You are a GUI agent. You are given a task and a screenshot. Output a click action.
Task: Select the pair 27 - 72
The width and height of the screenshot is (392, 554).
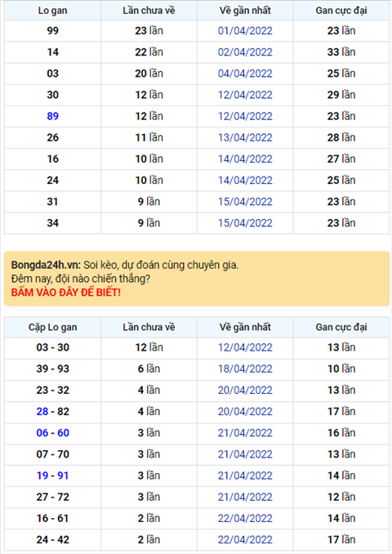pyautogui.click(x=52, y=497)
